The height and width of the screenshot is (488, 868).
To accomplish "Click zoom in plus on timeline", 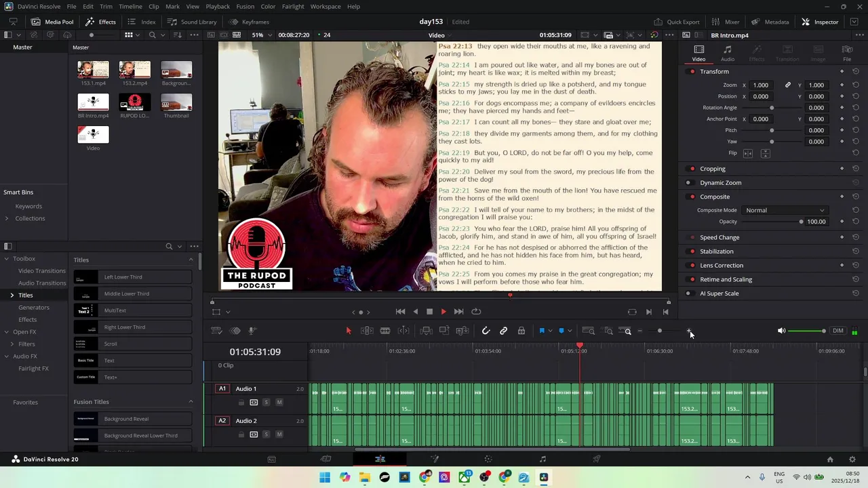I will 689,331.
